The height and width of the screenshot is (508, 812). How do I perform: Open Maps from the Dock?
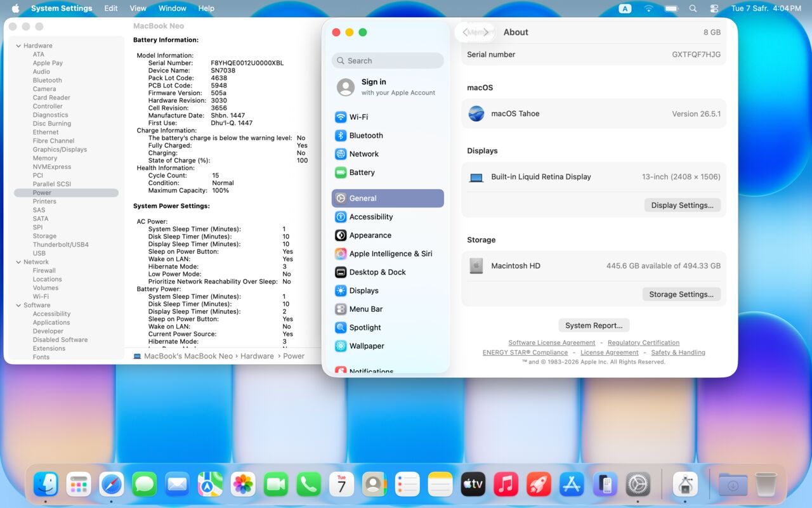[x=210, y=485]
